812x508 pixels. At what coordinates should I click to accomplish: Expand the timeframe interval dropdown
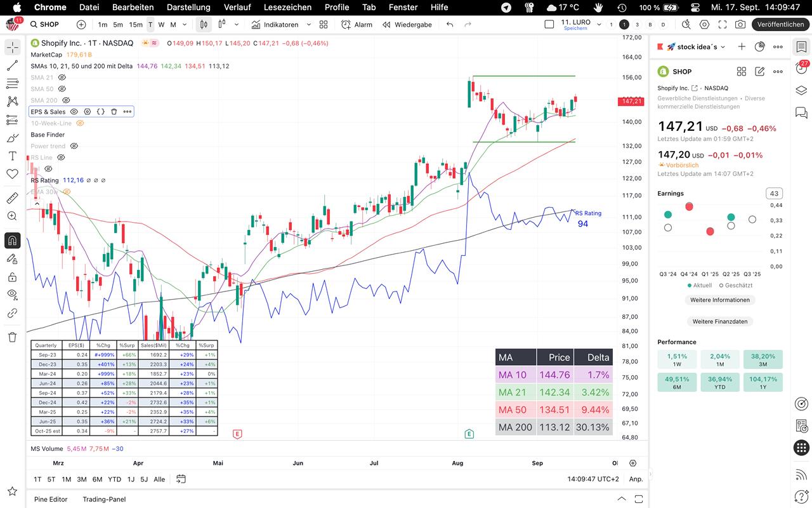click(x=185, y=25)
